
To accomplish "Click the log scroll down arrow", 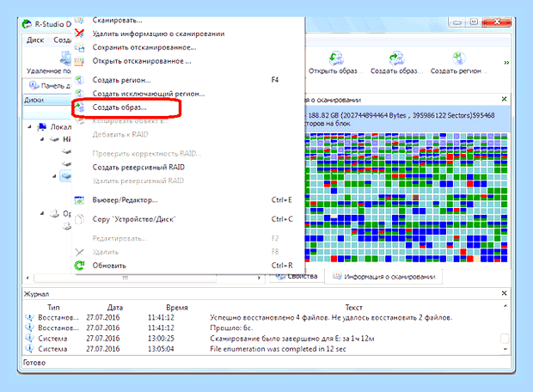I will coord(505,349).
